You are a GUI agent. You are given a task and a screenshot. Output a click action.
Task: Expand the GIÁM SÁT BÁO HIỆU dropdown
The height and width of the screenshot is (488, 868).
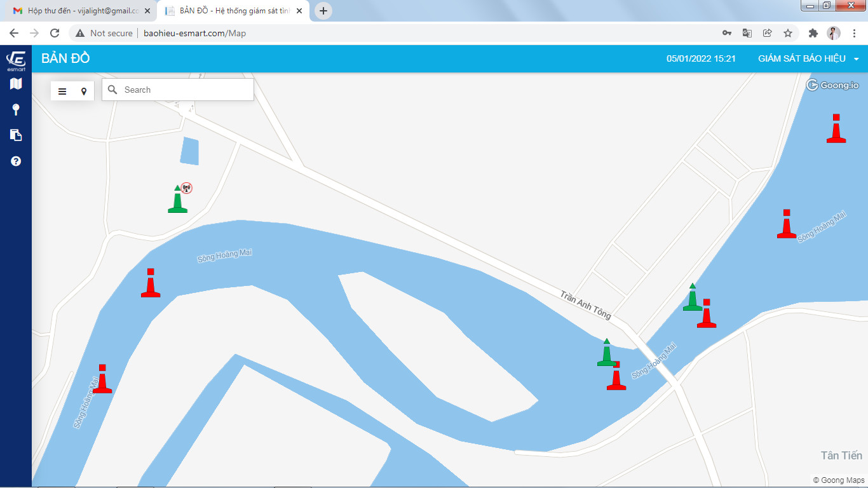(x=808, y=58)
